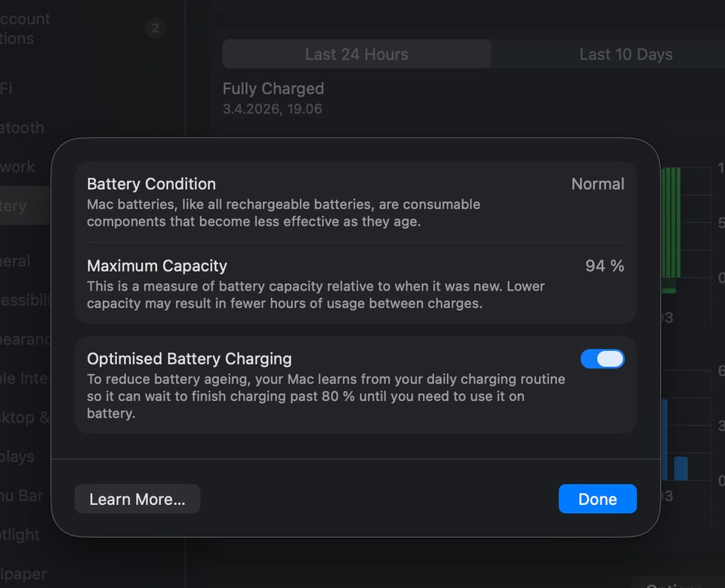
Task: Open the Network sidebar item
Action: pyautogui.click(x=17, y=166)
